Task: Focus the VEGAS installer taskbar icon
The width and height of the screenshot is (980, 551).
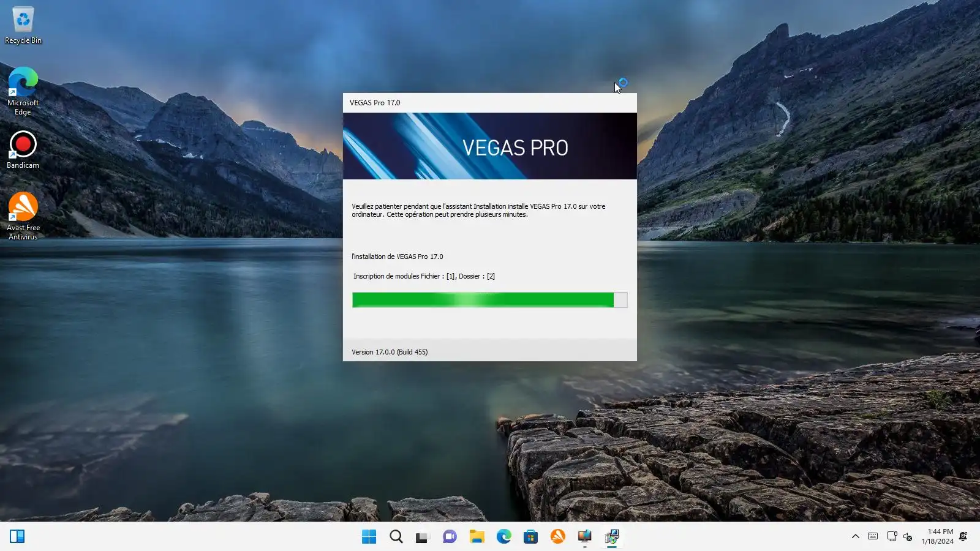Action: [x=611, y=536]
